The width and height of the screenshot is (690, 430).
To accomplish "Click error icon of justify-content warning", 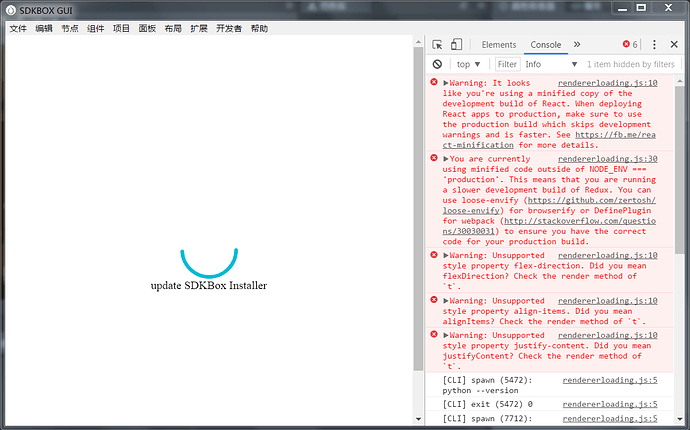I will [x=434, y=334].
